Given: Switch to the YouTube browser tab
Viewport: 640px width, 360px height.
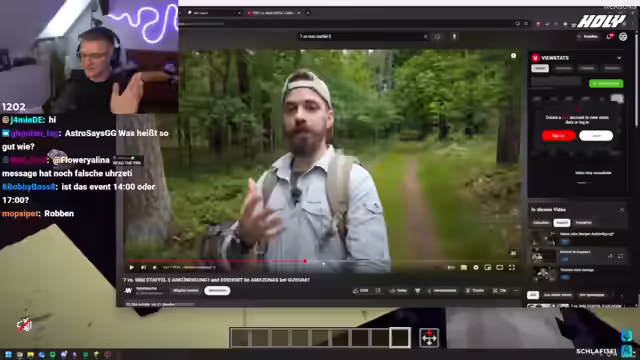Looking at the screenshot, I should (273, 13).
